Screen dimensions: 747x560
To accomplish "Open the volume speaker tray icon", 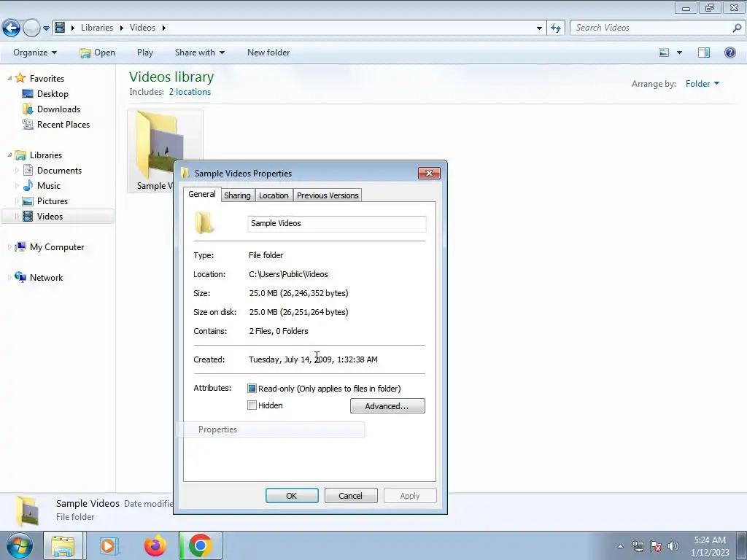I will coord(673,546).
